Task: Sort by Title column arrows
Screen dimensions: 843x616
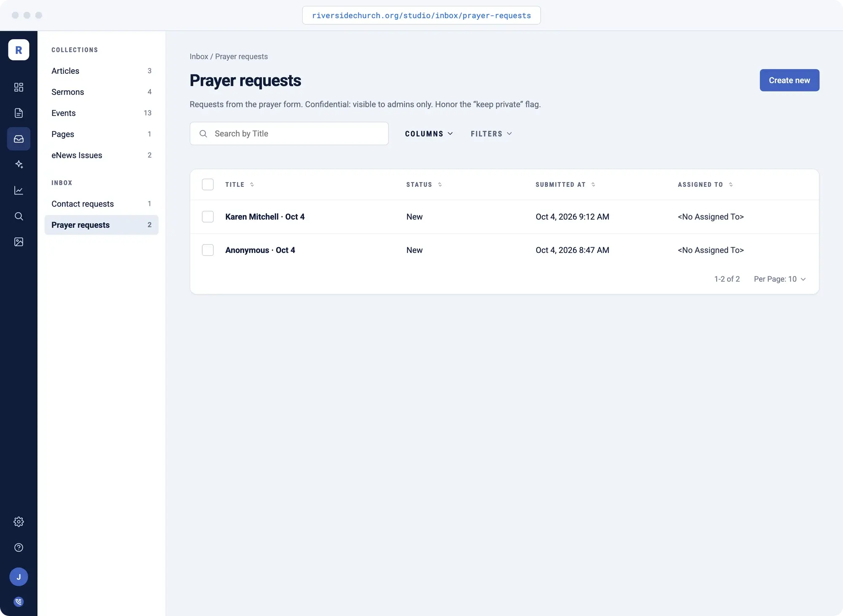Action: (252, 185)
